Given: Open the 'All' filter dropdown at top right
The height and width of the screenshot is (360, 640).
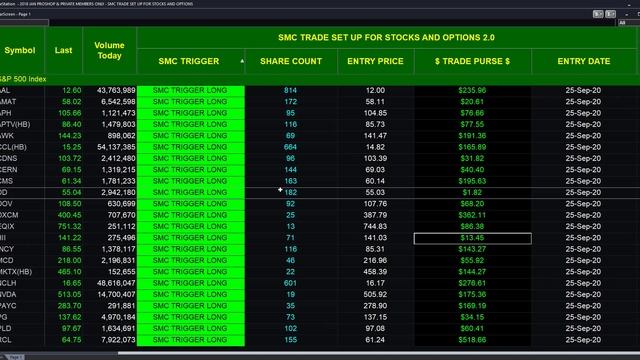Looking at the screenshot, I should (x=629, y=23).
